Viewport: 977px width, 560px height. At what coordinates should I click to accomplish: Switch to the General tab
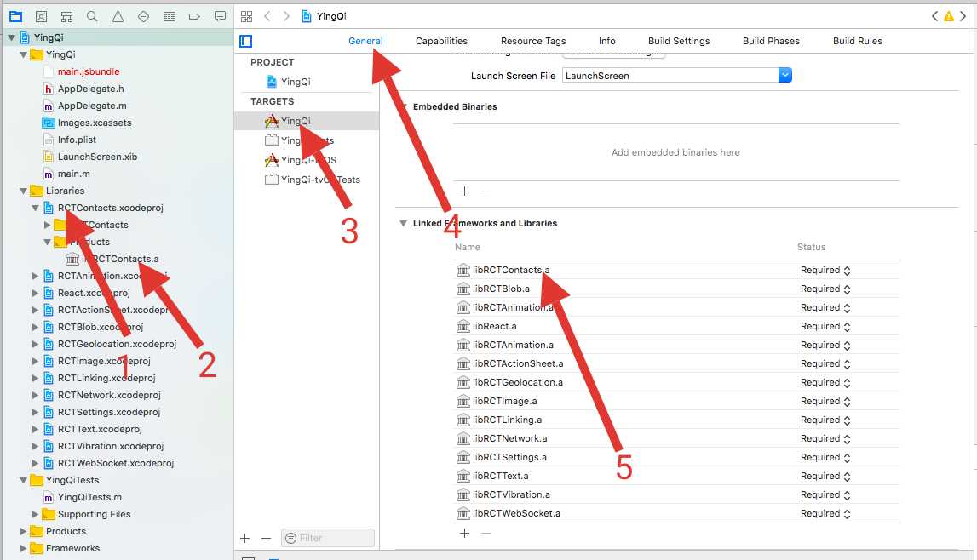click(x=365, y=41)
